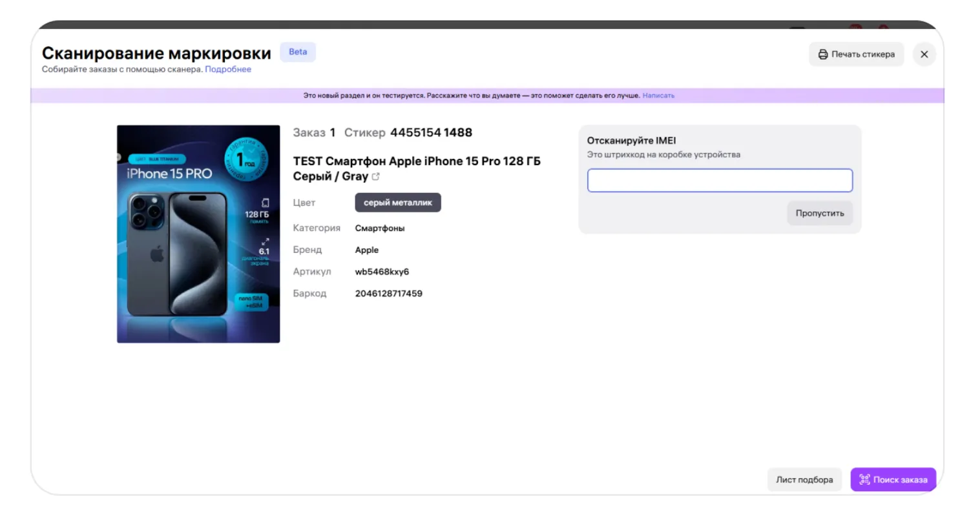The width and height of the screenshot is (980, 517).
Task: Click the Отсканируйте IMEI heading
Action: (631, 141)
